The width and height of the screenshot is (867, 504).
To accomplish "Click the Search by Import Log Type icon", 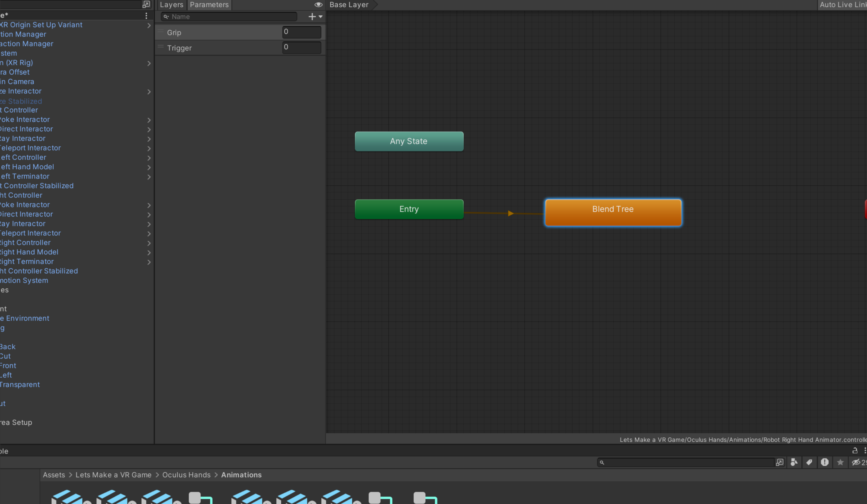I will (x=825, y=462).
